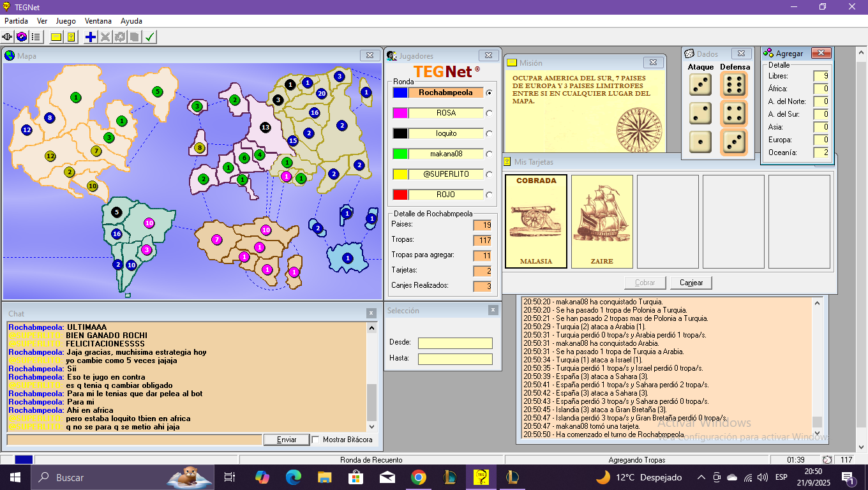Select the ROSA player radio button
Screen dimensions: 868x490
click(x=490, y=114)
